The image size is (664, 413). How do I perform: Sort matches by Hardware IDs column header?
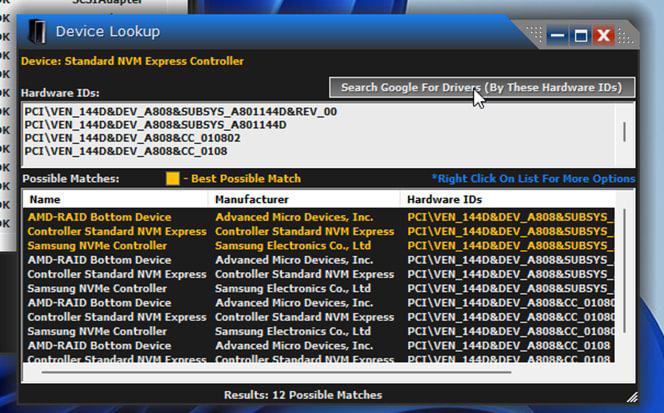pyautogui.click(x=508, y=200)
